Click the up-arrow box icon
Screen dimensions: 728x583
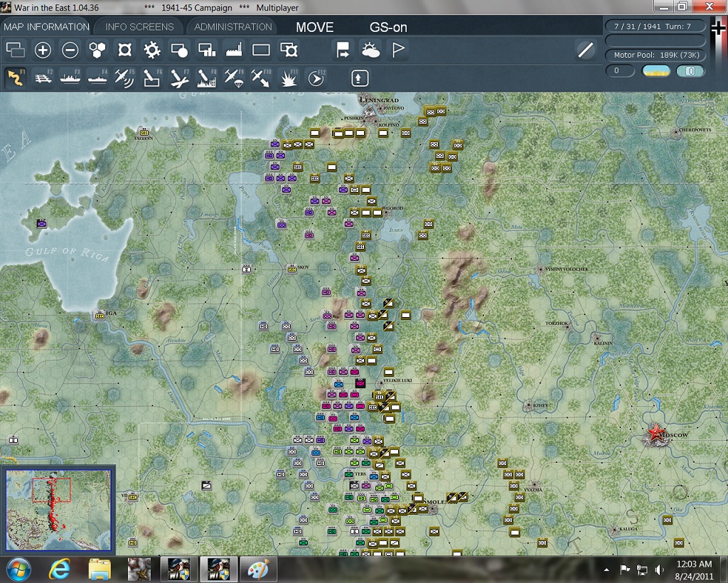click(x=359, y=78)
